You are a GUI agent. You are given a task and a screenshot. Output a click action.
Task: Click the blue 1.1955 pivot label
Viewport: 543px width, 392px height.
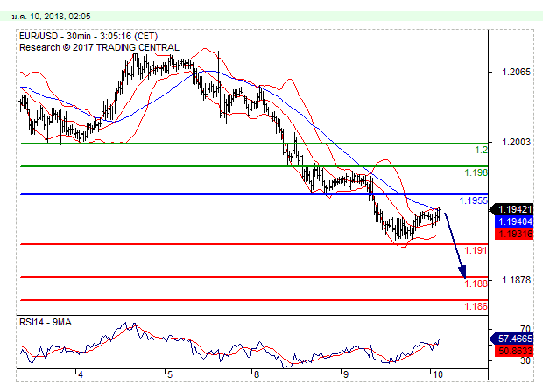pos(473,200)
